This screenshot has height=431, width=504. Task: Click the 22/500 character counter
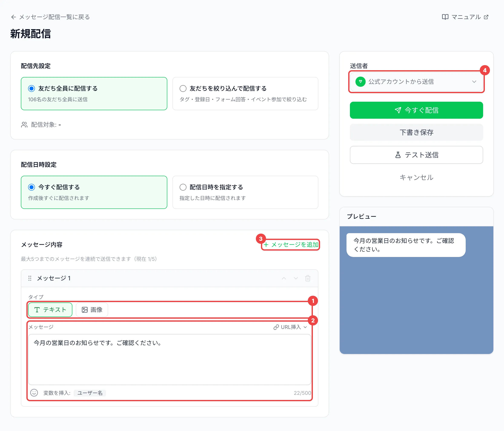coord(302,393)
